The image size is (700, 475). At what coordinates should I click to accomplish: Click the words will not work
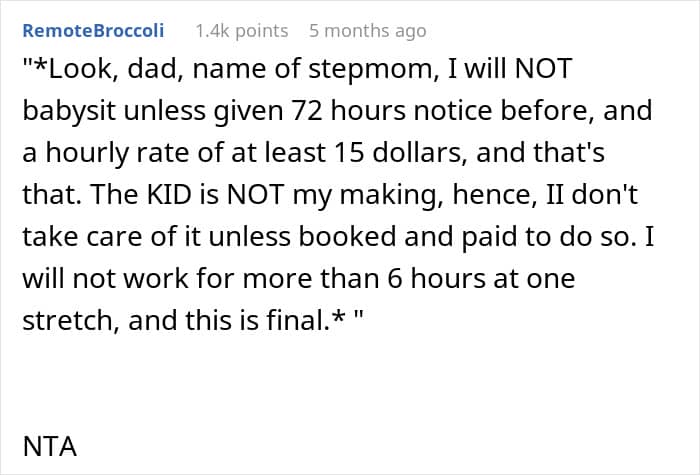105,279
